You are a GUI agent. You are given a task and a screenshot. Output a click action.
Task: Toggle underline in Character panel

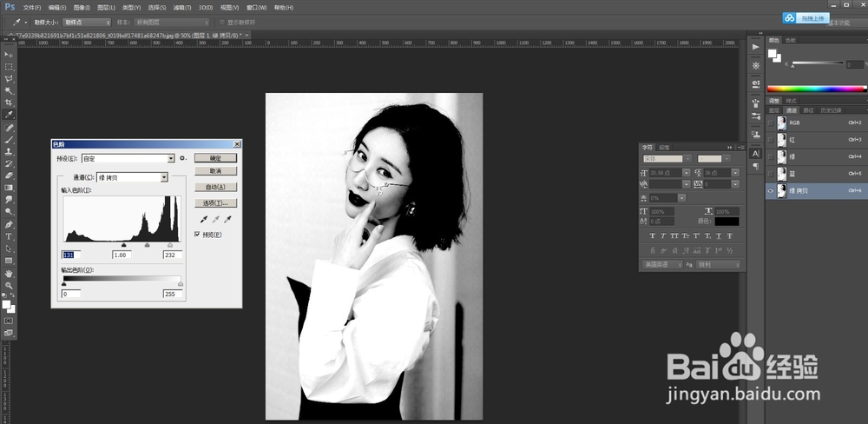[x=719, y=236]
